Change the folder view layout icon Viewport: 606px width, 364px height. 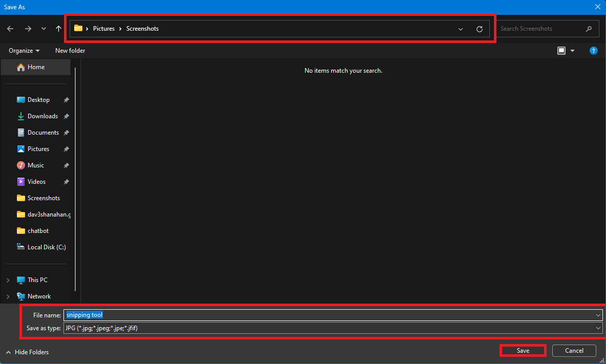(x=561, y=51)
